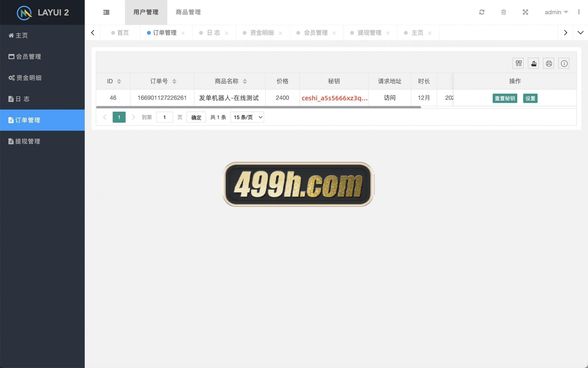The width and height of the screenshot is (588, 368).
Task: Click the page number input field
Action: [164, 117]
